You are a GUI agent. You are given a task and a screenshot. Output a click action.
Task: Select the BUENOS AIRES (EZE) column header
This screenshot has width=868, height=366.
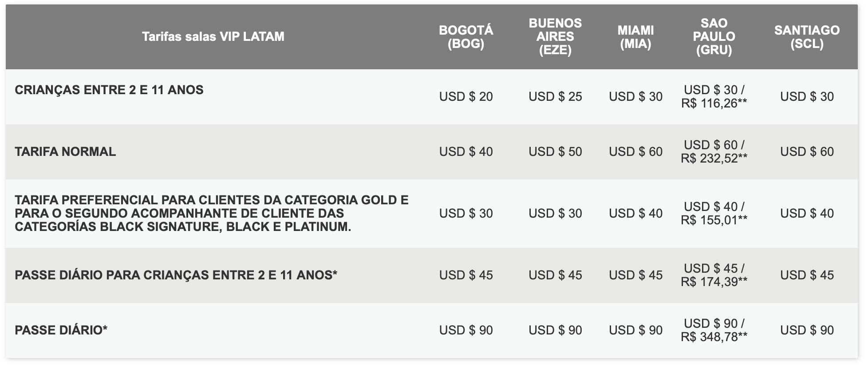pos(555,36)
